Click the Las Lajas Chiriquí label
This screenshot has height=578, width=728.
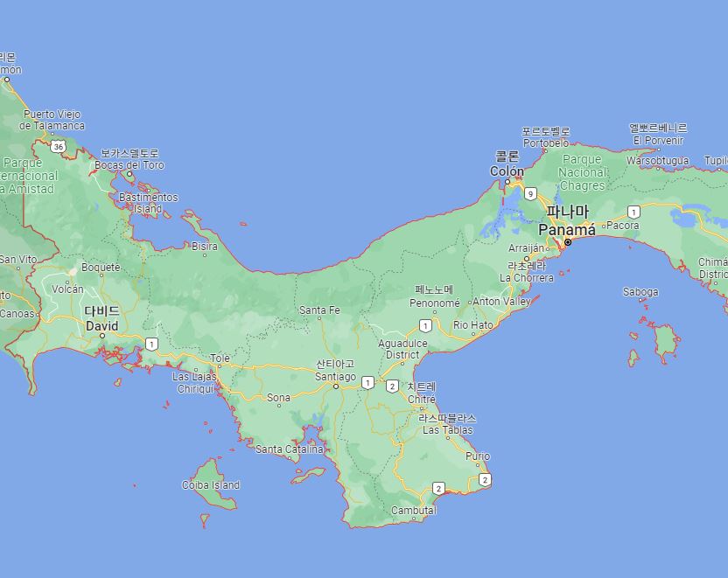pos(195,383)
